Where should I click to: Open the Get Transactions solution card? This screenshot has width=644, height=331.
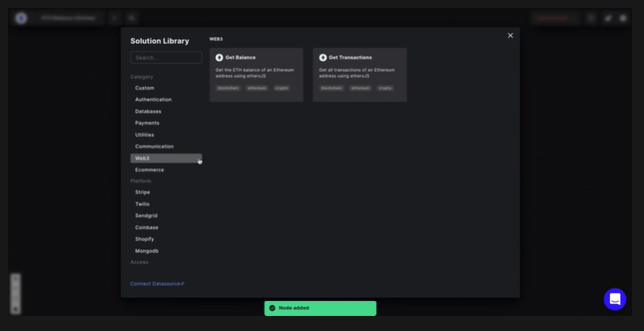click(x=360, y=75)
